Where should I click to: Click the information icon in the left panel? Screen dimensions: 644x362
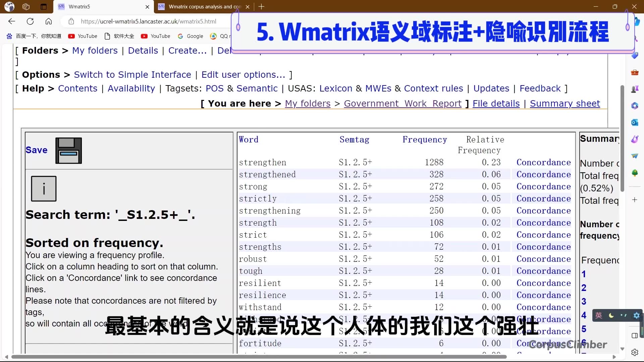tap(44, 188)
